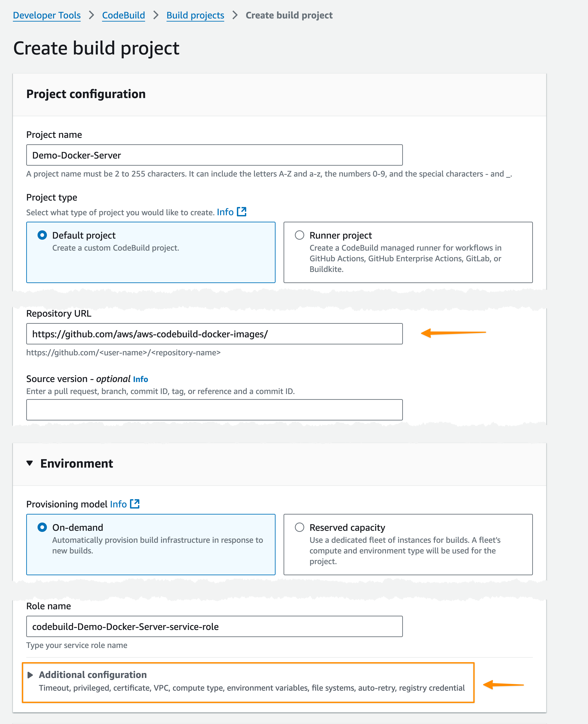This screenshot has width=588, height=724.
Task: Open Project type Info external link icon
Action: point(242,212)
